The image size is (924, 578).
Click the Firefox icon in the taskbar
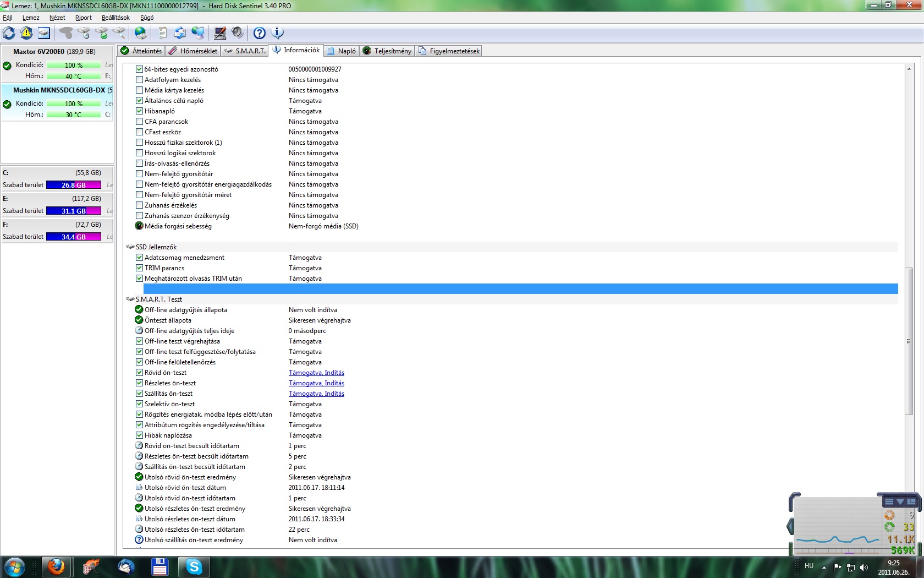tap(56, 566)
